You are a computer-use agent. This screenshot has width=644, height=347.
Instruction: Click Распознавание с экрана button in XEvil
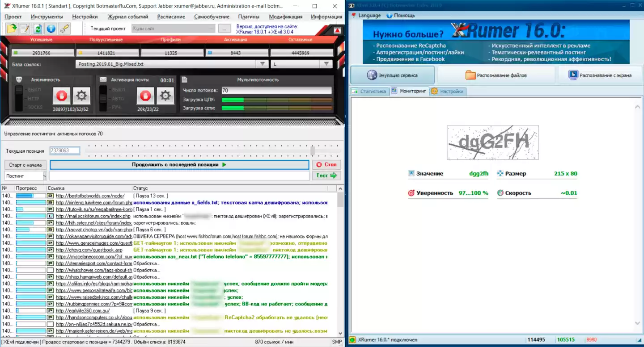[x=600, y=75]
